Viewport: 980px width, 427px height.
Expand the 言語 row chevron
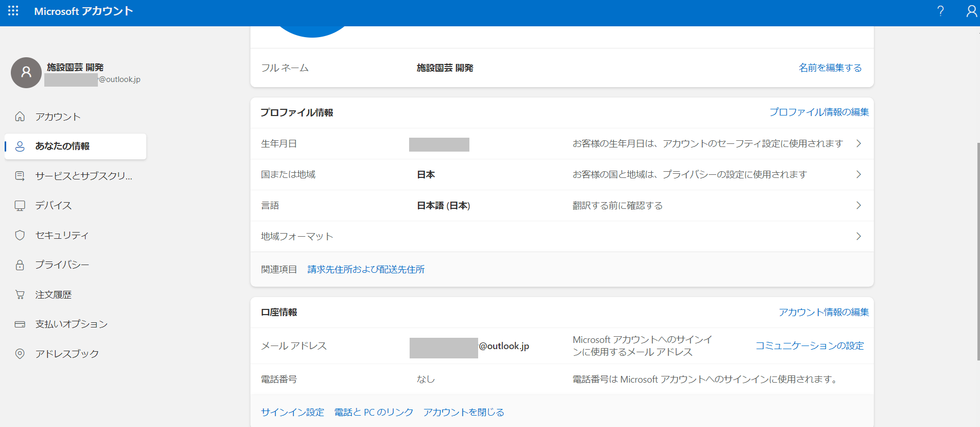pyautogui.click(x=858, y=205)
